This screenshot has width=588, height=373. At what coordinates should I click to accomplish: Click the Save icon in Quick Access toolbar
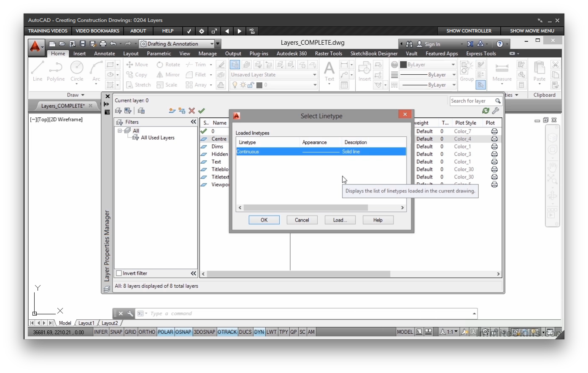83,43
